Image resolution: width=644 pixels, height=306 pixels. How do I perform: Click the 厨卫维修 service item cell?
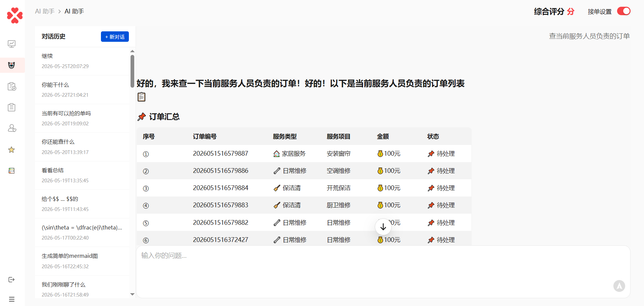pos(338,205)
